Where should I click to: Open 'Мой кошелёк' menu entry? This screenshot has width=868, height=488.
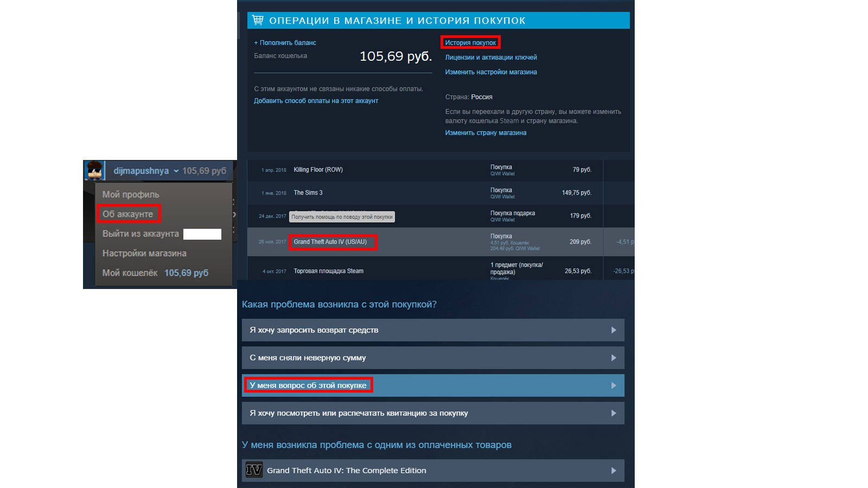click(x=155, y=272)
